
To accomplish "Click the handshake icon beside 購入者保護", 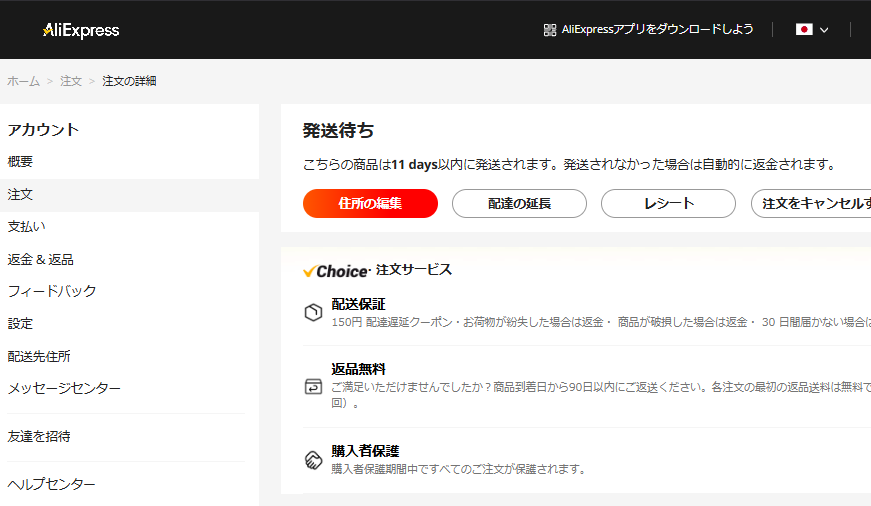I will [313, 460].
